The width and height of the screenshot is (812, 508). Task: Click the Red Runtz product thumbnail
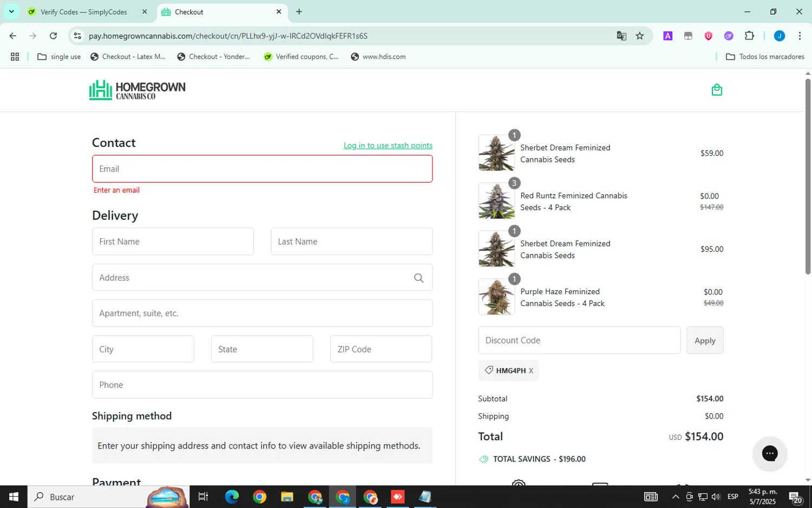point(496,201)
